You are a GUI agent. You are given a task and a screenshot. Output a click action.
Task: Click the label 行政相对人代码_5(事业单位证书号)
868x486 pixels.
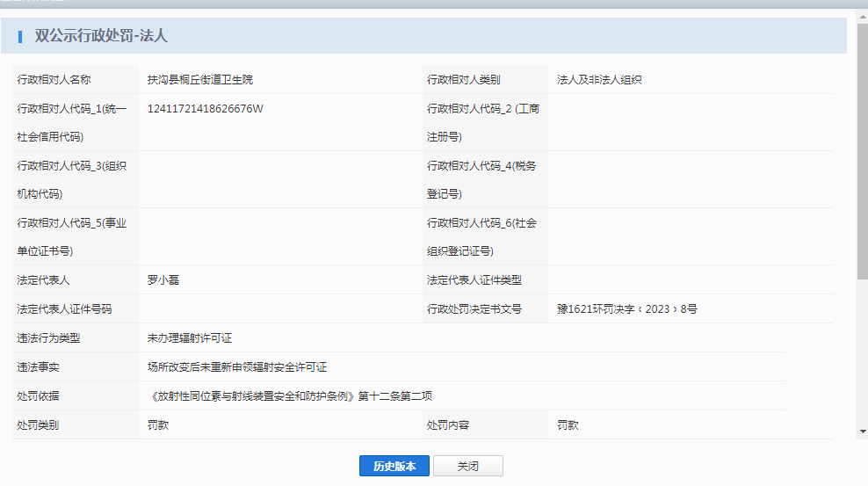(72, 236)
